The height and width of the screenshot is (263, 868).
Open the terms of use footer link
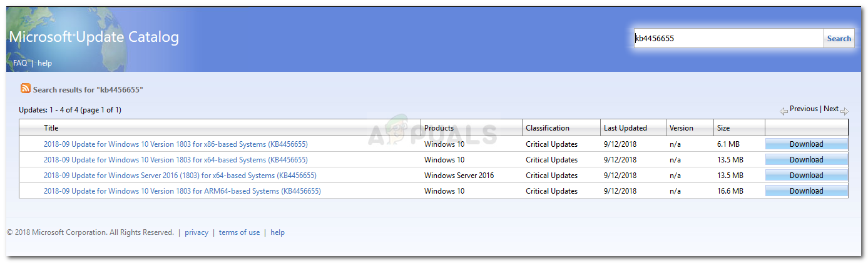pos(239,232)
